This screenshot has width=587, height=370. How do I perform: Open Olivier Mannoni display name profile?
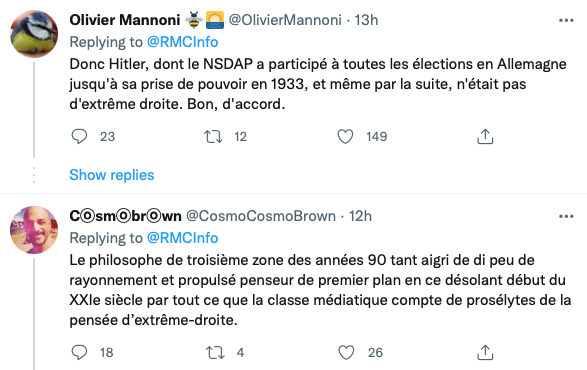pyautogui.click(x=125, y=20)
